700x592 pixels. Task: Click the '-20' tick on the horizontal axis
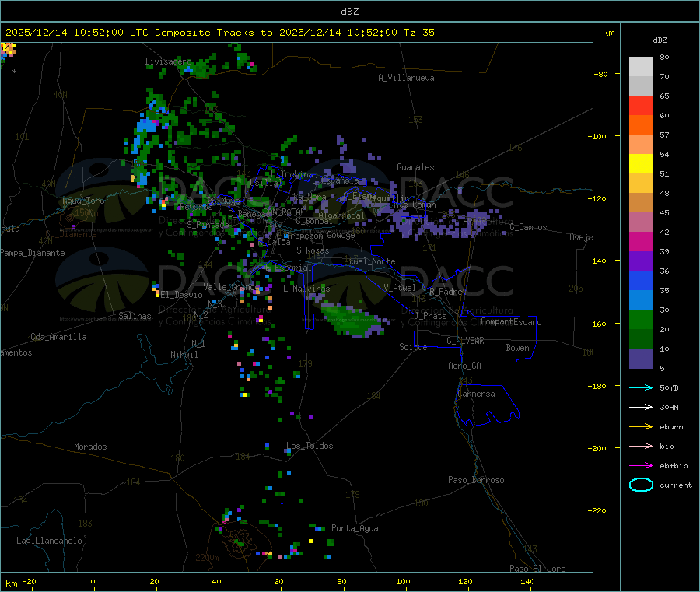coord(30,581)
